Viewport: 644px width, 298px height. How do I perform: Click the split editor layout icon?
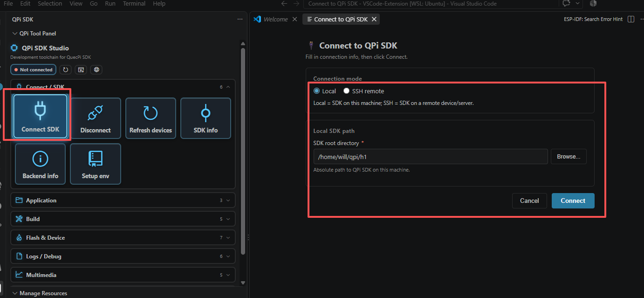[x=631, y=19]
